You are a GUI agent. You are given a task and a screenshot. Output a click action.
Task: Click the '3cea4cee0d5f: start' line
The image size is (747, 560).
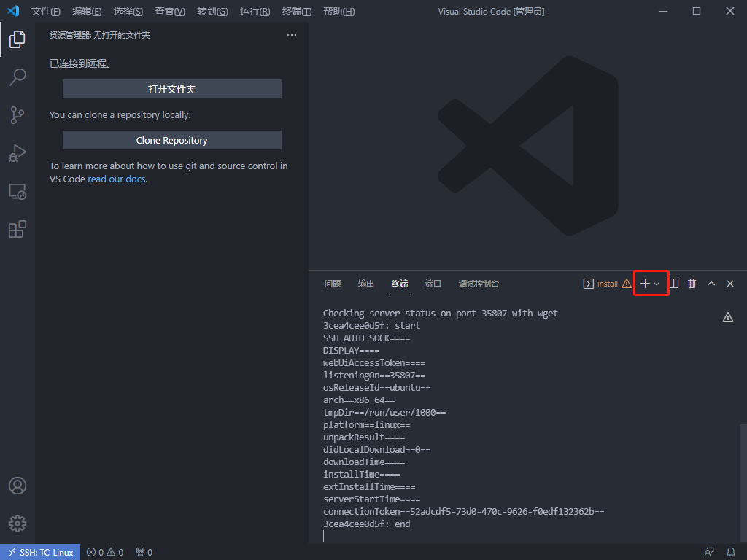click(371, 326)
